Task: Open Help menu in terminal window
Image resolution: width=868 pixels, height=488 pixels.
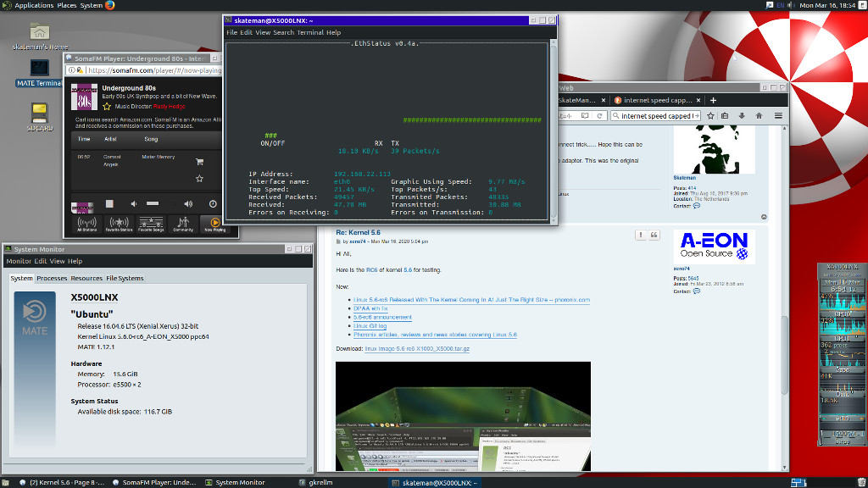Action: 334,33
